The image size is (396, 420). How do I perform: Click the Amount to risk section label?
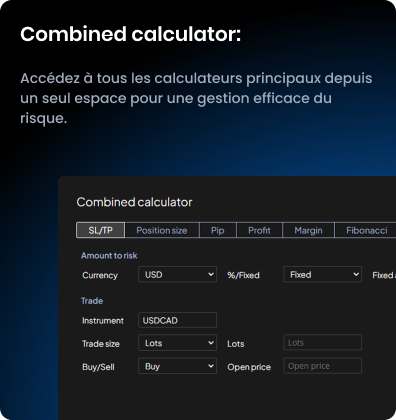point(109,256)
